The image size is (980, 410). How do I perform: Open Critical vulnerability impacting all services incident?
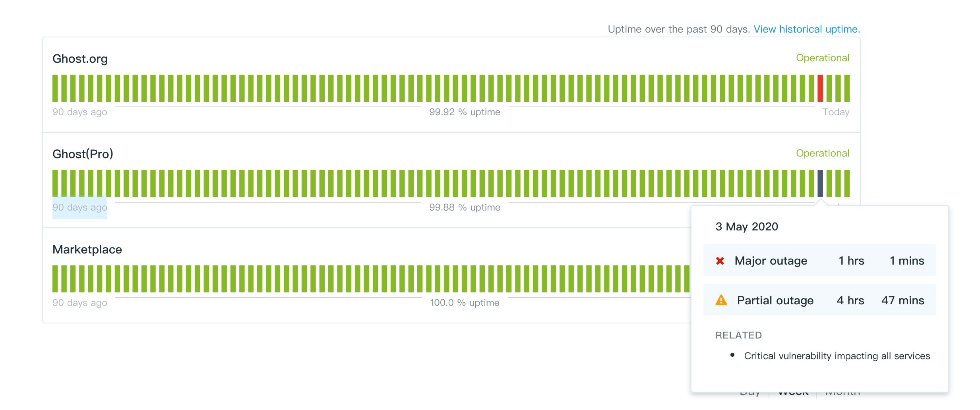click(x=837, y=356)
